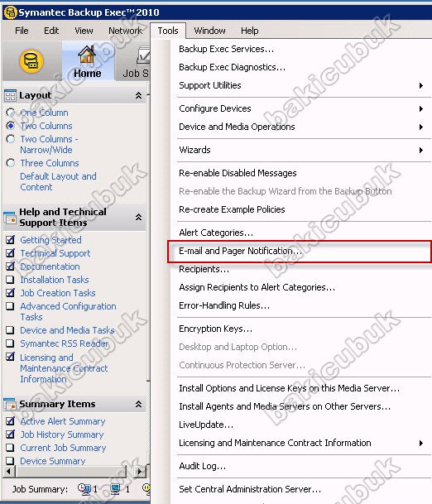This screenshot has height=504, width=432.
Task: Check the Device Summary checkbox
Action: 10,461
